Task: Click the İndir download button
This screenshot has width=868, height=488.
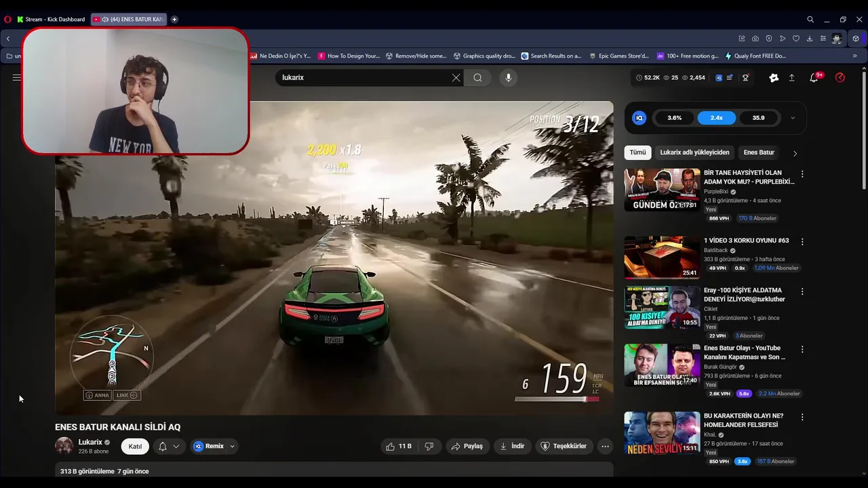Action: click(x=512, y=446)
